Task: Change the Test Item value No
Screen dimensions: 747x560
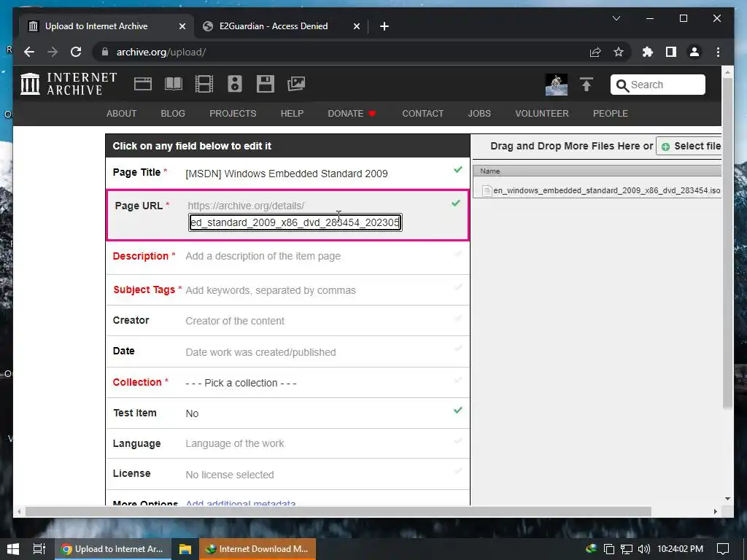Action: [192, 413]
